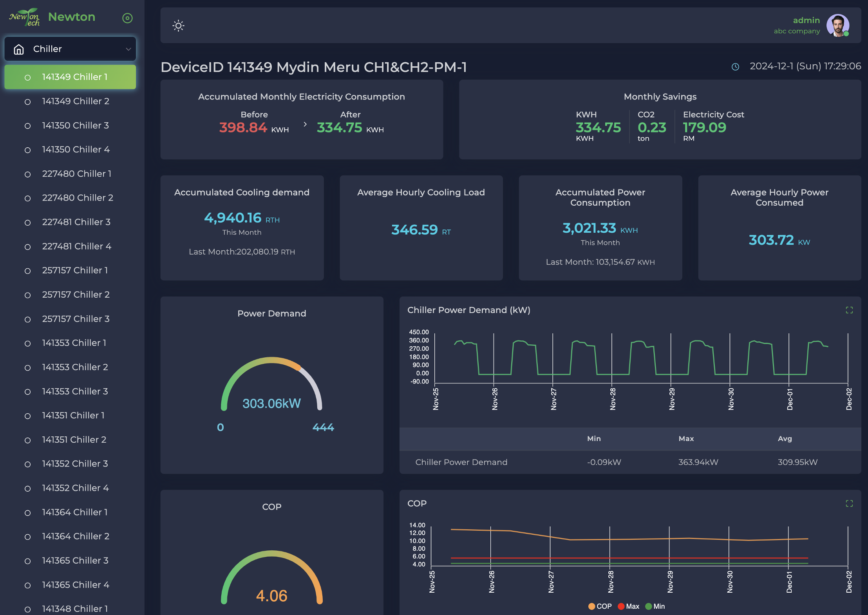Open 141349 Chiller 2

[70, 101]
